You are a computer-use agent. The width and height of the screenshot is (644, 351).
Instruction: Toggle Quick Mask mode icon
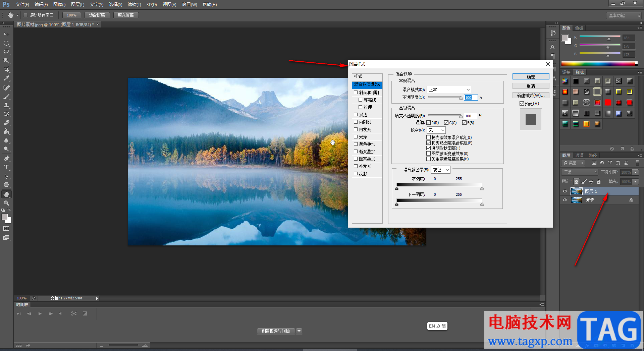coord(6,229)
